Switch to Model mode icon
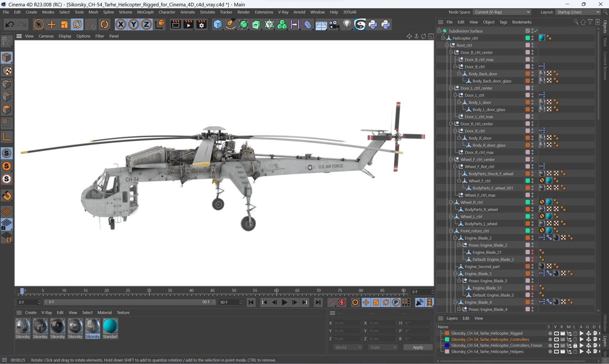 pos(7,58)
